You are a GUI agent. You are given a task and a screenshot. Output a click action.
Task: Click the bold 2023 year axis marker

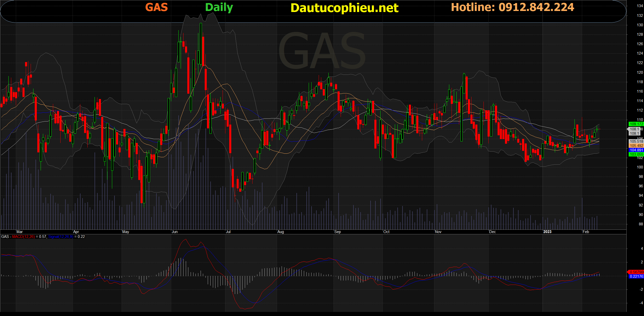547,232
